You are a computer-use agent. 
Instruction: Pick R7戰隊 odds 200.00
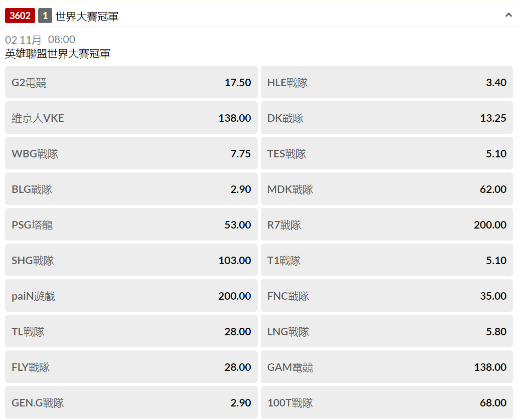point(387,225)
